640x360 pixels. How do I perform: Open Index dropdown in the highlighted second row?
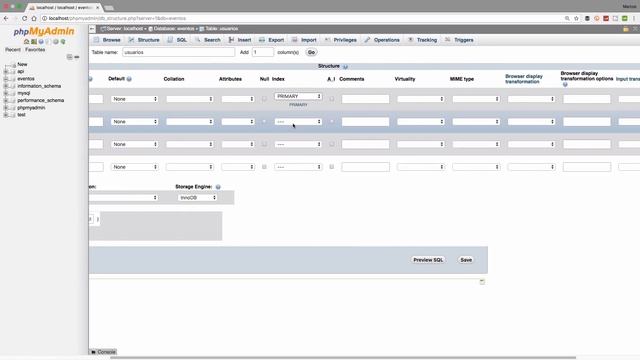point(298,122)
